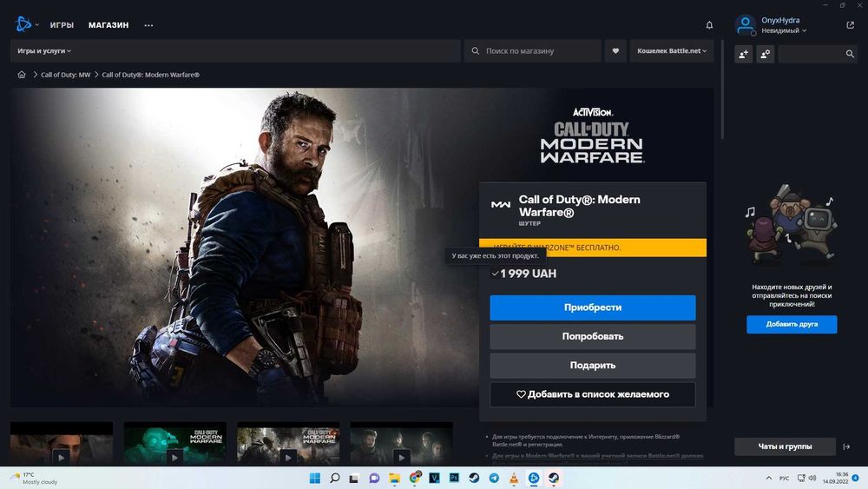The height and width of the screenshot is (489, 868).
Task: Play the green night-vision video thumbnail
Action: coord(175,458)
